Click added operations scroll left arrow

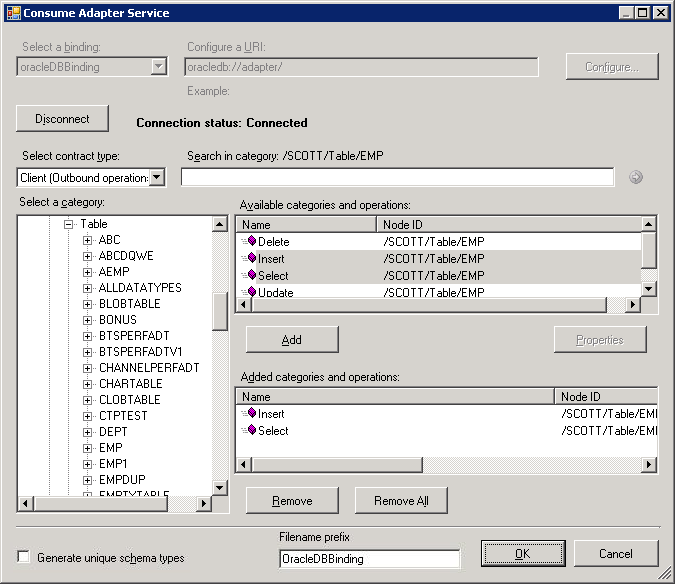click(244, 464)
